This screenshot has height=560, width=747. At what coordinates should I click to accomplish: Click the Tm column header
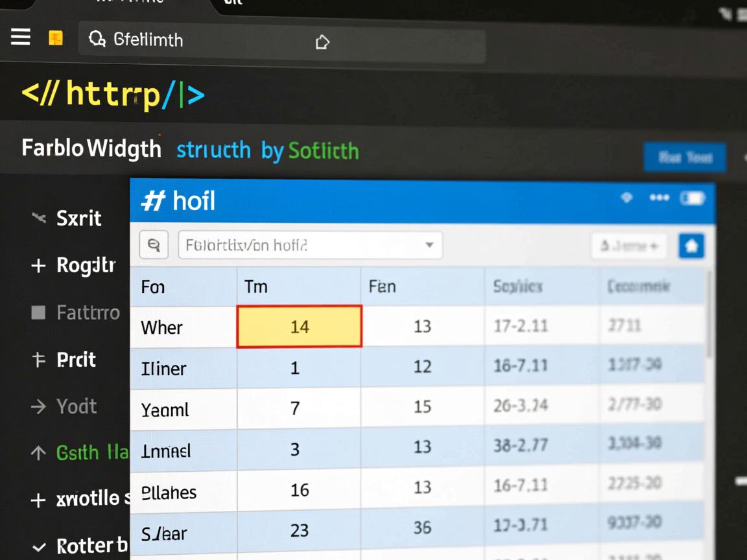point(256,286)
